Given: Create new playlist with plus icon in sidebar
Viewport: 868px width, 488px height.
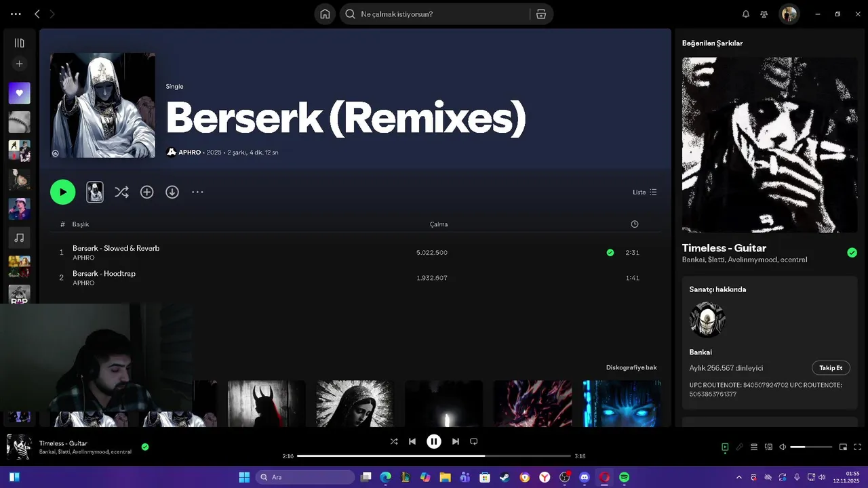Looking at the screenshot, I should [x=19, y=64].
